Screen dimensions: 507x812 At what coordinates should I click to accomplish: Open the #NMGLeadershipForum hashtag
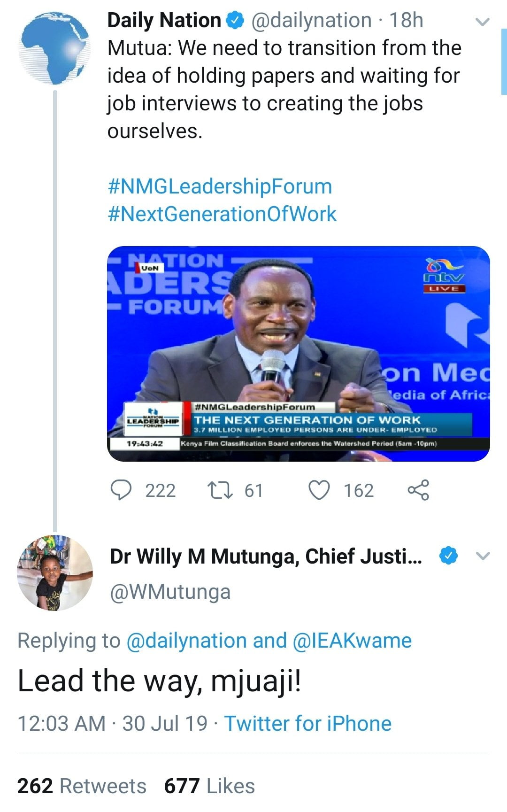pos(220,186)
